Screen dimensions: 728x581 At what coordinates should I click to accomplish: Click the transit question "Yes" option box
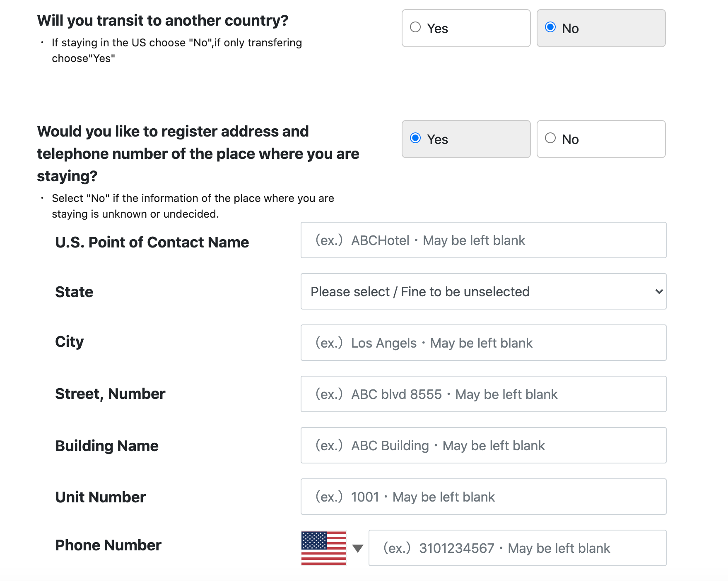click(x=466, y=28)
